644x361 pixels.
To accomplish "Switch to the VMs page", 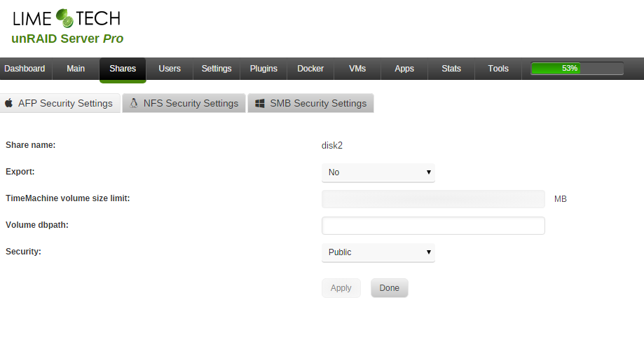I will tap(357, 69).
